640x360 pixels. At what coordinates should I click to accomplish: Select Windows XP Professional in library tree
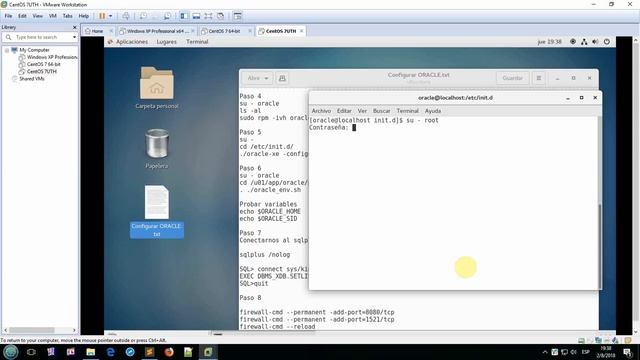pos(48,57)
